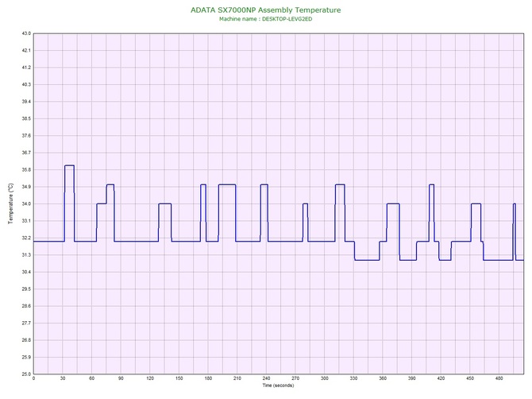Click the 450 seconds time axis label
Viewport: 532px width, 399px height.
[470, 378]
